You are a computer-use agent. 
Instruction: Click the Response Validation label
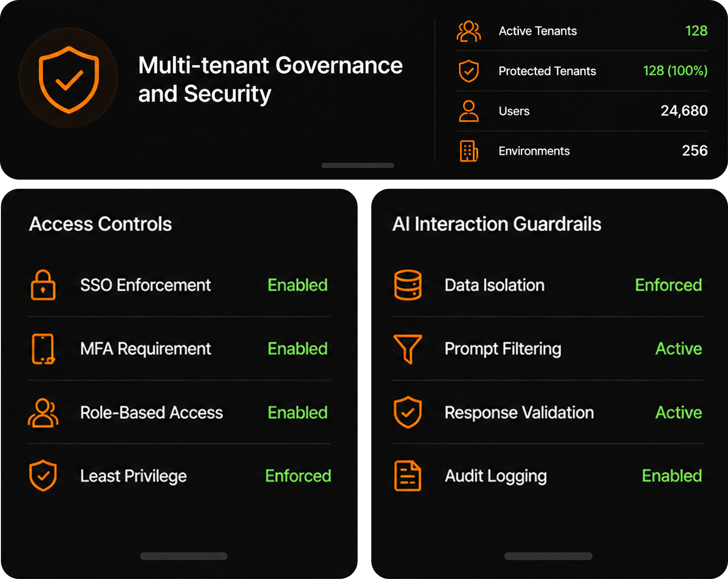[519, 413]
